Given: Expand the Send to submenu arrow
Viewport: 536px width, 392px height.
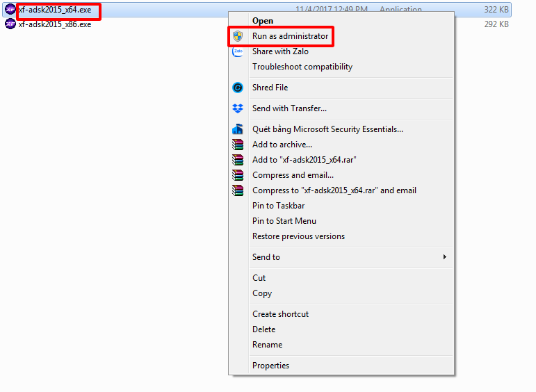Looking at the screenshot, I should coord(444,257).
